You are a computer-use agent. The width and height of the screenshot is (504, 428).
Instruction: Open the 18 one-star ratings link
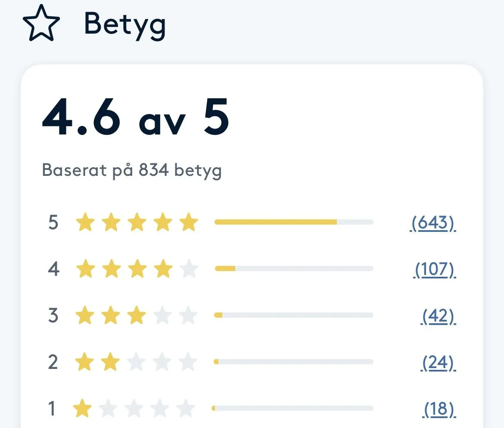coord(439,409)
